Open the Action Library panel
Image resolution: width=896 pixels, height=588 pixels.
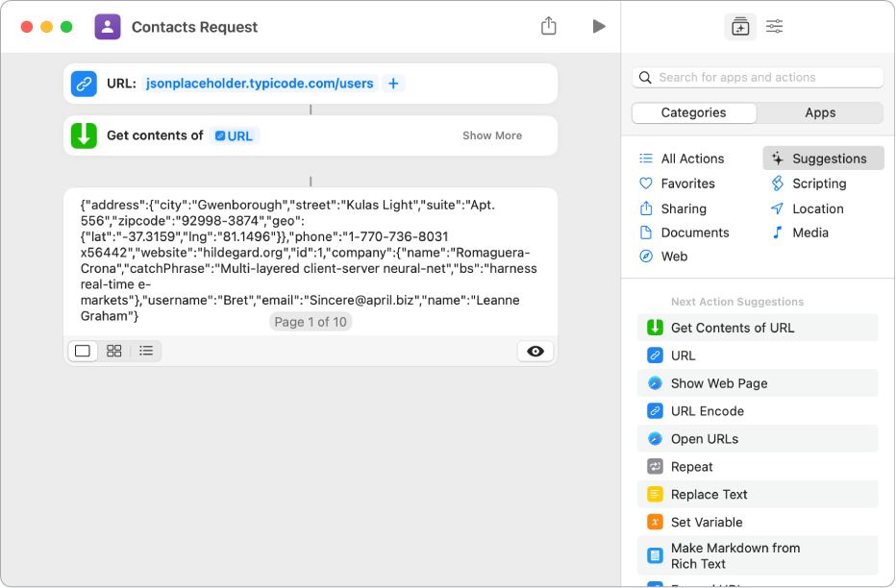740,26
